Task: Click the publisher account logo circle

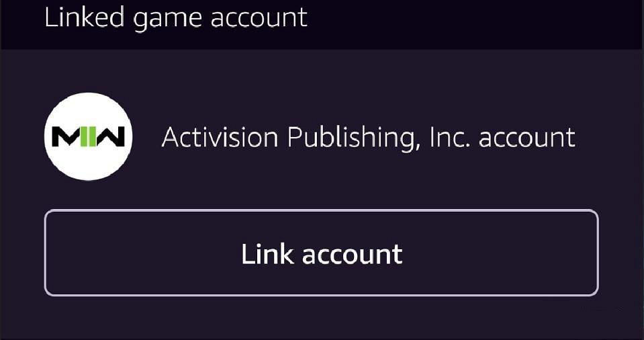Action: click(x=88, y=137)
